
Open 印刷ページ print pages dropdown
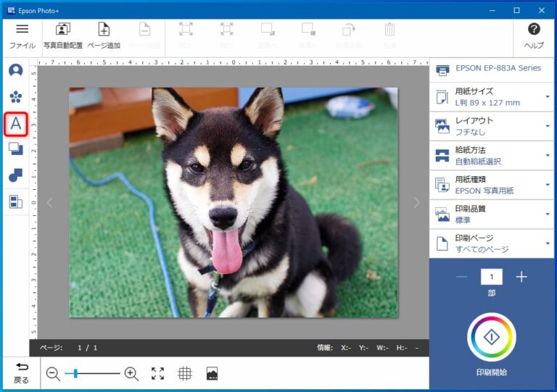[x=492, y=243]
